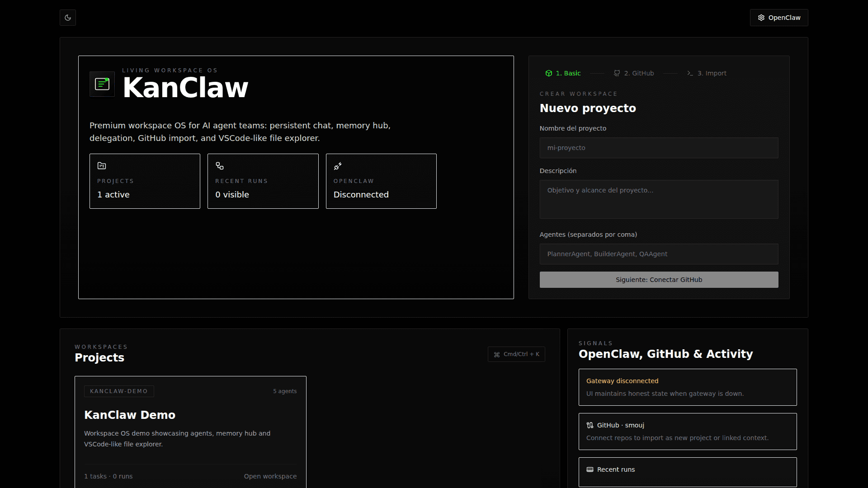Click the Descripción textarea

[659, 199]
